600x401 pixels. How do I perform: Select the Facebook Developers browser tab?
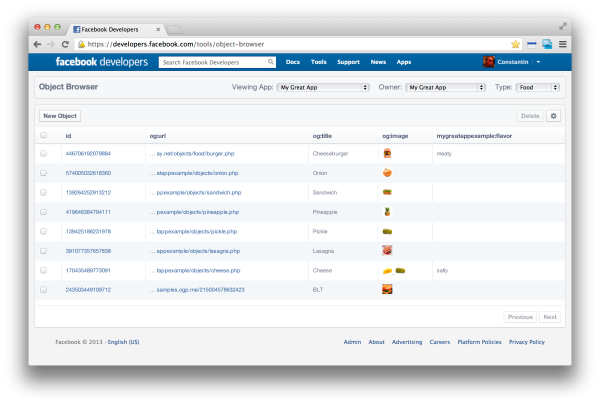(115, 29)
